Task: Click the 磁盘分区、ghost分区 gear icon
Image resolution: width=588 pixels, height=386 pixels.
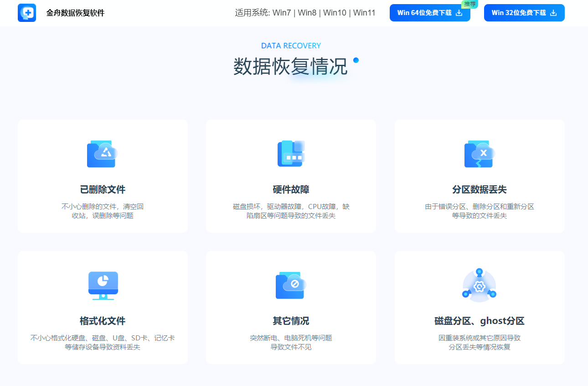Action: tap(480, 285)
